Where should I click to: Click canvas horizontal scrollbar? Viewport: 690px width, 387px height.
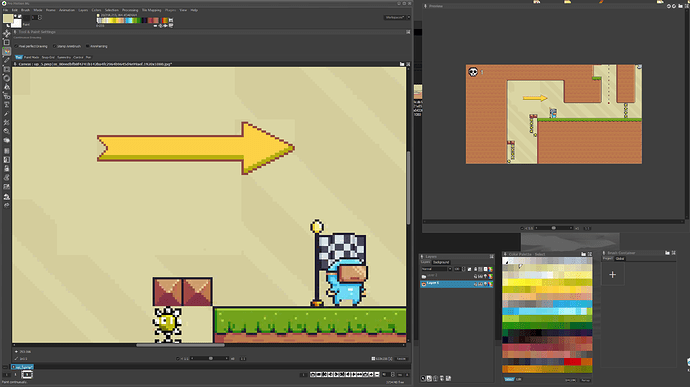(x=180, y=345)
